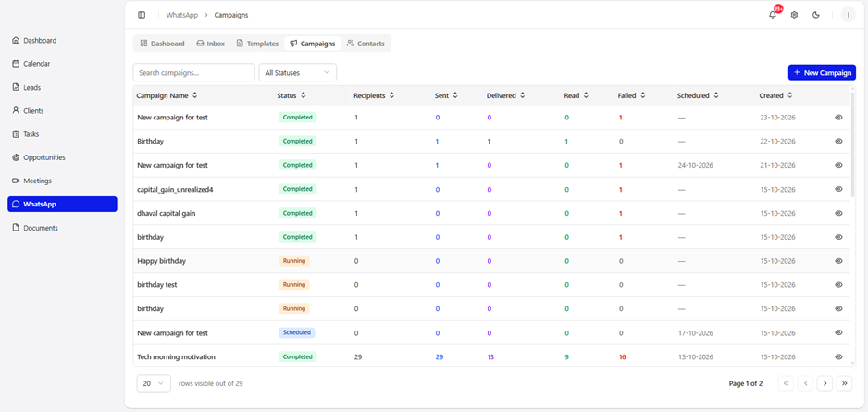
Task: Click the scheduled date 17-10-2026
Action: point(695,333)
